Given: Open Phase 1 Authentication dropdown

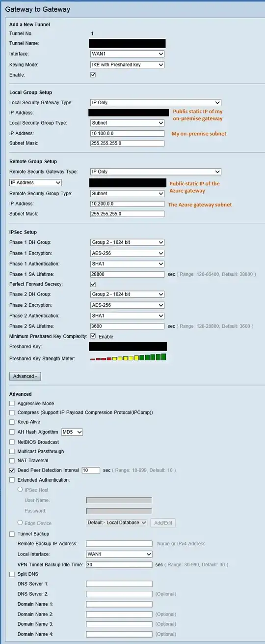Looking at the screenshot, I should pyautogui.click(x=127, y=263).
